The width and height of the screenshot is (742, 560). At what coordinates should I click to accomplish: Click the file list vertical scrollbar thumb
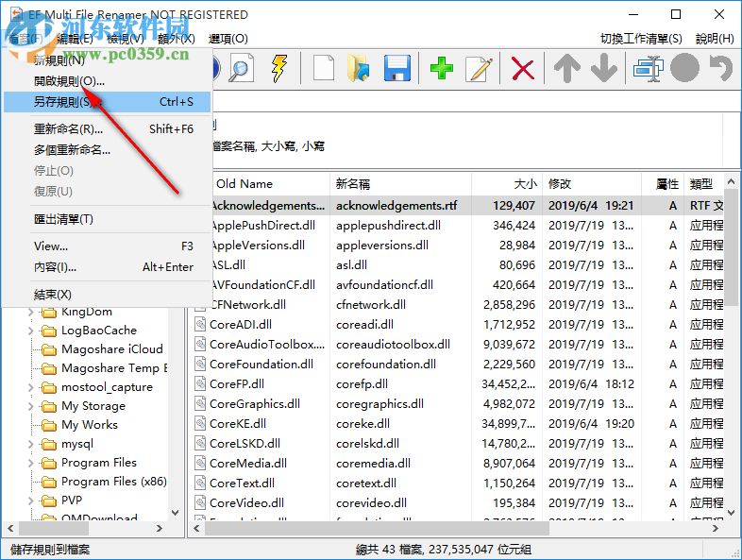pyautogui.click(x=731, y=248)
